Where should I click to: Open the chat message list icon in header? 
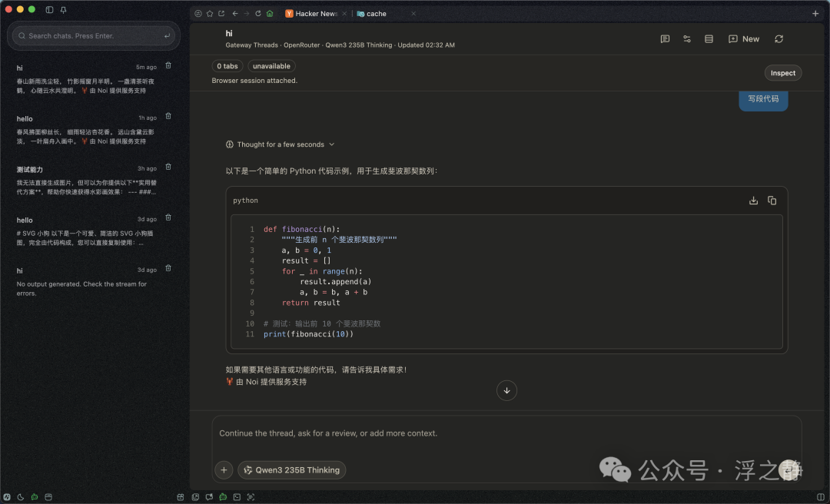(x=665, y=39)
